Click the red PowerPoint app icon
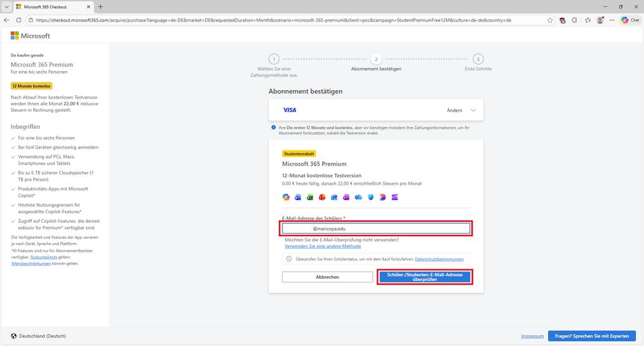Image resolution: width=644 pixels, height=346 pixels. click(322, 197)
